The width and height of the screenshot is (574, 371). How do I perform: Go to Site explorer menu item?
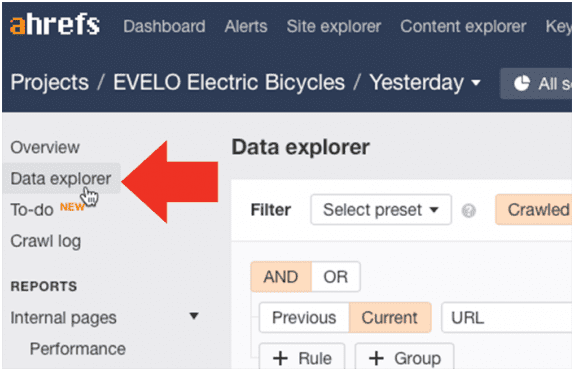click(x=334, y=26)
